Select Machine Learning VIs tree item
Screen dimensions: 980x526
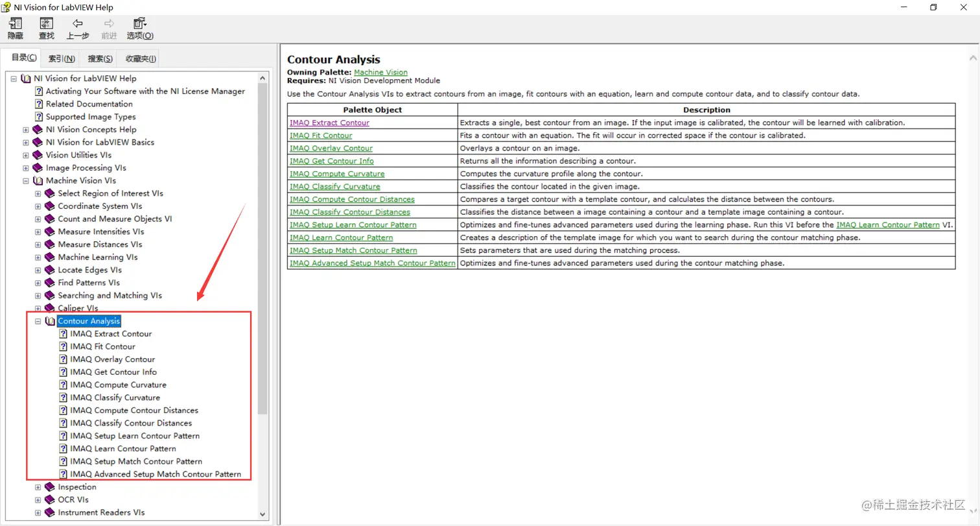pyautogui.click(x=98, y=257)
